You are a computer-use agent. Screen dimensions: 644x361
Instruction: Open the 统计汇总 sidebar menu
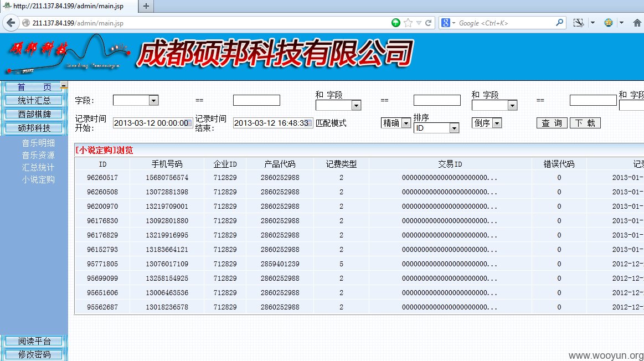click(x=34, y=100)
